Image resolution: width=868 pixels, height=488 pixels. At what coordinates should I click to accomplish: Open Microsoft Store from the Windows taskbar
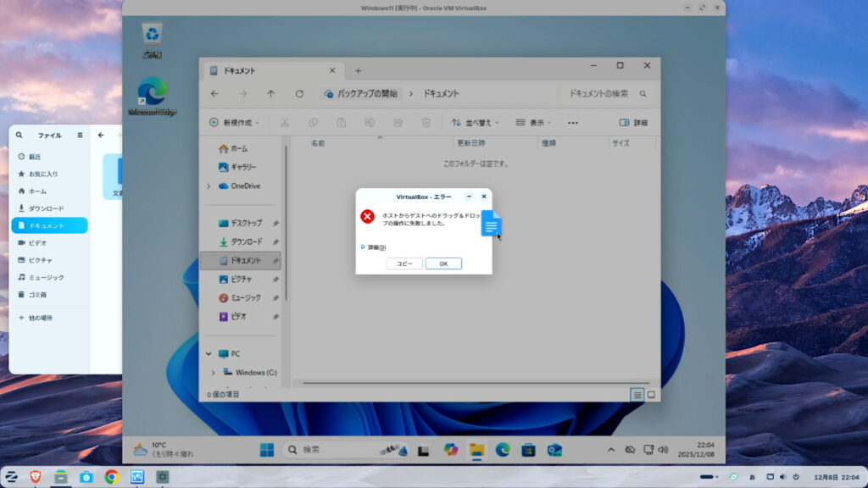(528, 450)
